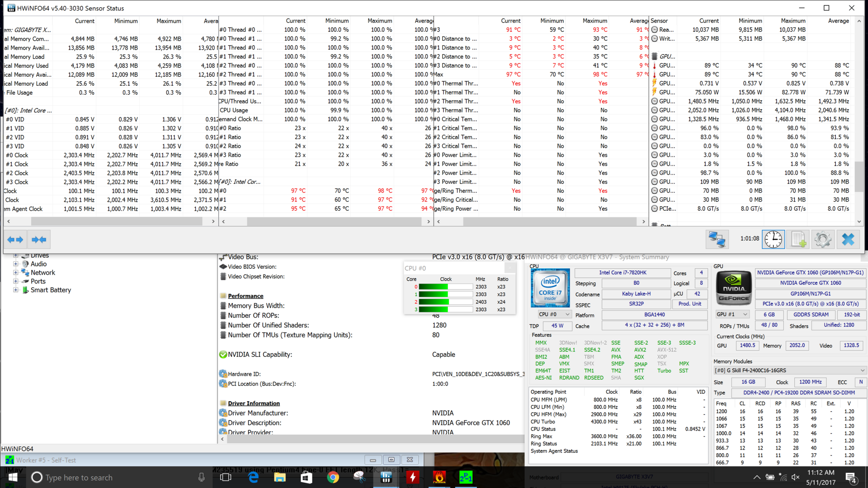Click the muted volume tray icon
The image size is (868, 488).
(x=796, y=478)
